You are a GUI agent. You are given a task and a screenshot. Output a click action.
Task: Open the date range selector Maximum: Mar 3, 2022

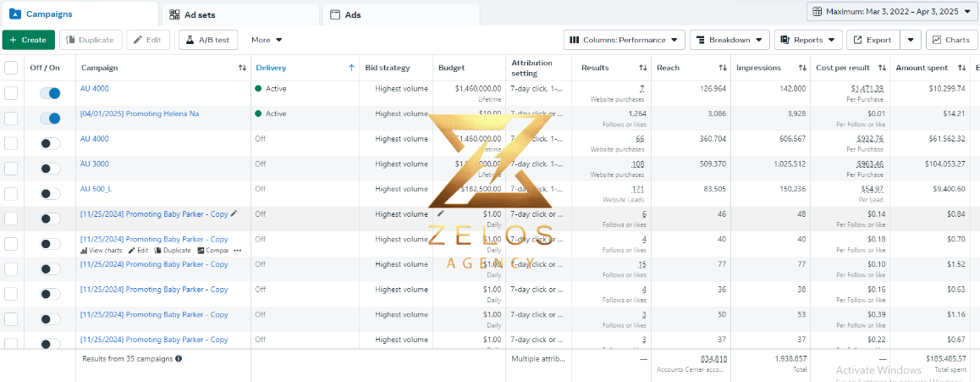click(x=891, y=11)
